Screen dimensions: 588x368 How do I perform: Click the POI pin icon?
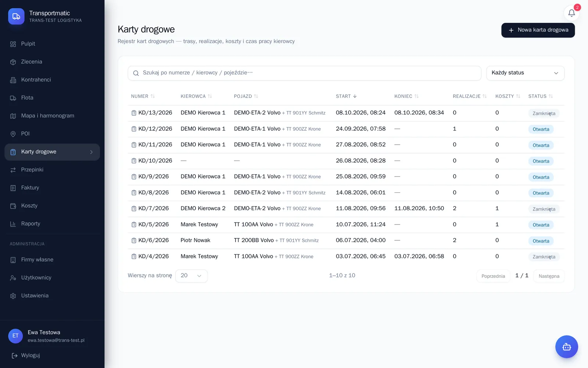[13, 134]
